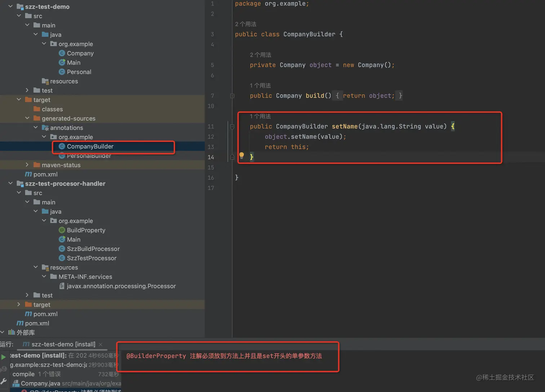Open the Main class under szz-test-demo

click(x=74, y=62)
